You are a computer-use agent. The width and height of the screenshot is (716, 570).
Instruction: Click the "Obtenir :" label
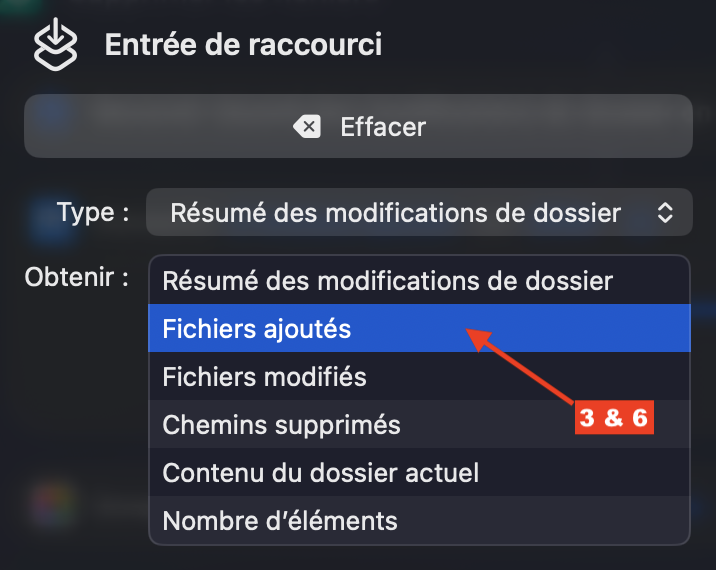pos(77,277)
